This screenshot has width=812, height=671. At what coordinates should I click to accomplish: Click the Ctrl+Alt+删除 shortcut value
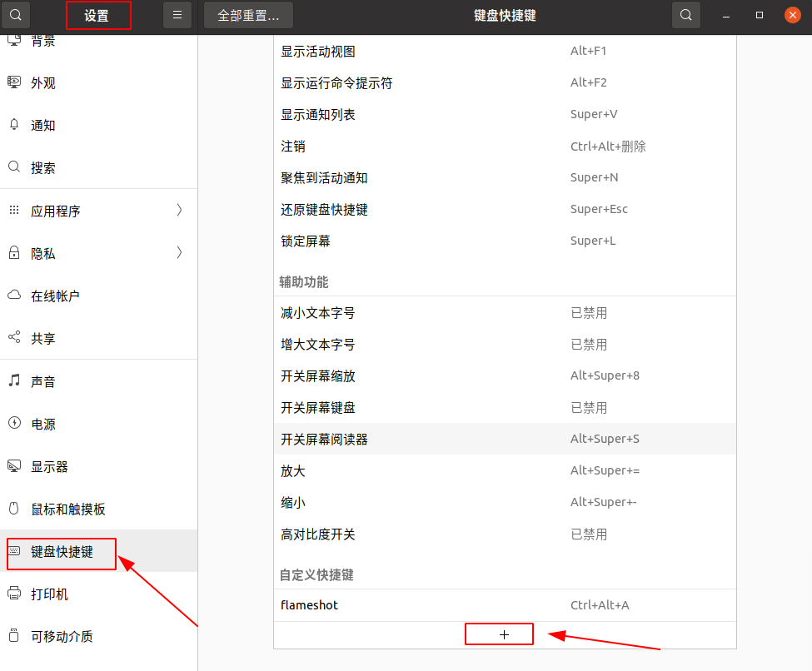coord(608,146)
